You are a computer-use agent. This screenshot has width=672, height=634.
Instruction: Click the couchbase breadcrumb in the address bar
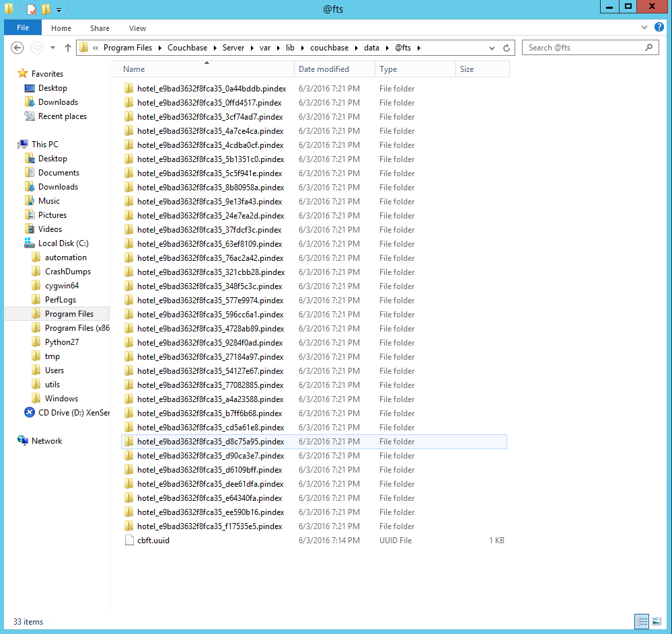[329, 48]
